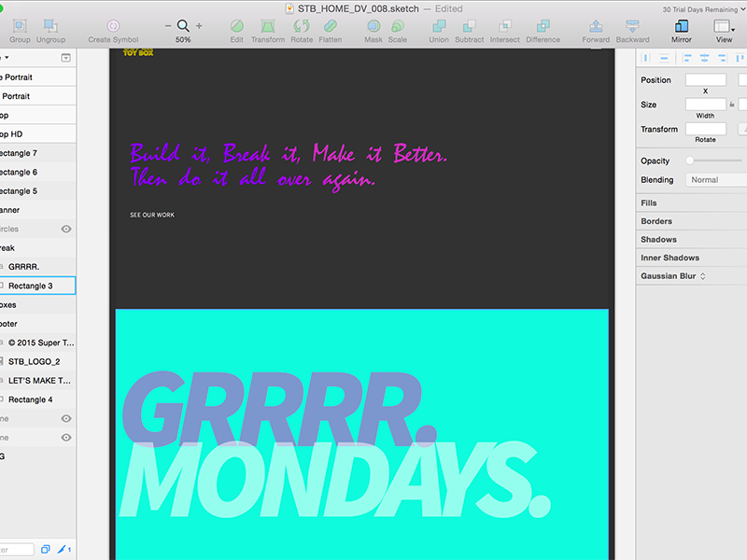This screenshot has height=560, width=747.
Task: Change Gaussian Blur type selector
Action: (x=703, y=276)
